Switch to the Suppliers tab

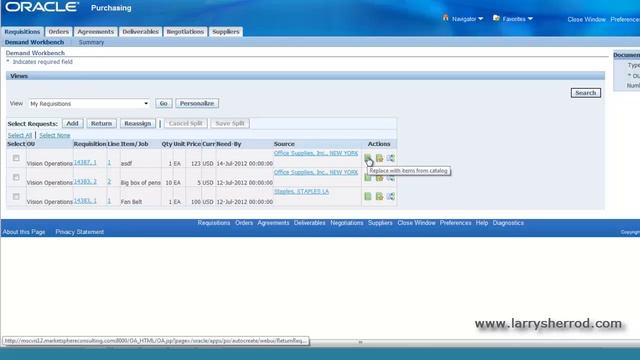click(226, 31)
